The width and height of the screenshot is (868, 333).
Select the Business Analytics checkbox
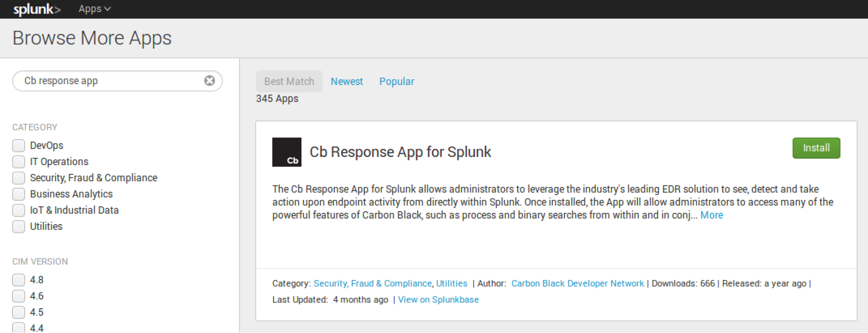tap(19, 194)
